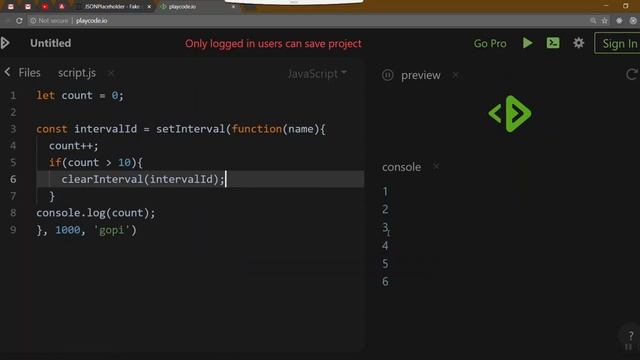This screenshot has height=360, width=640.
Task: Open the browser extensions icon
Action: coord(619,20)
